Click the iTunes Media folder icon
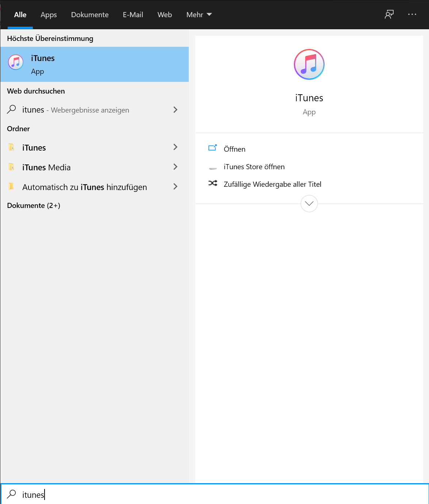This screenshot has height=504, width=429. tap(11, 167)
